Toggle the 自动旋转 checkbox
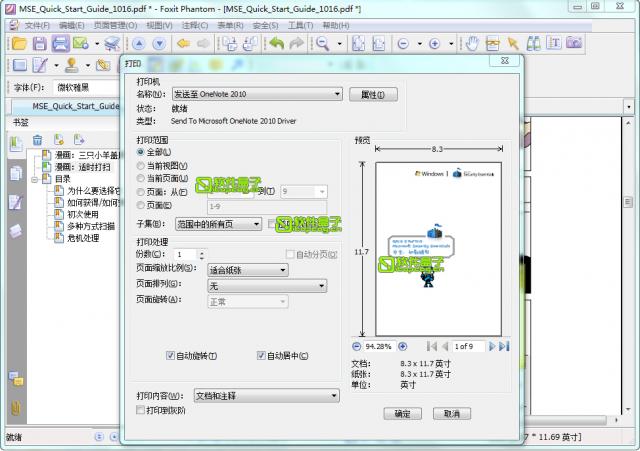The width and height of the screenshot is (640, 451). tap(171, 355)
